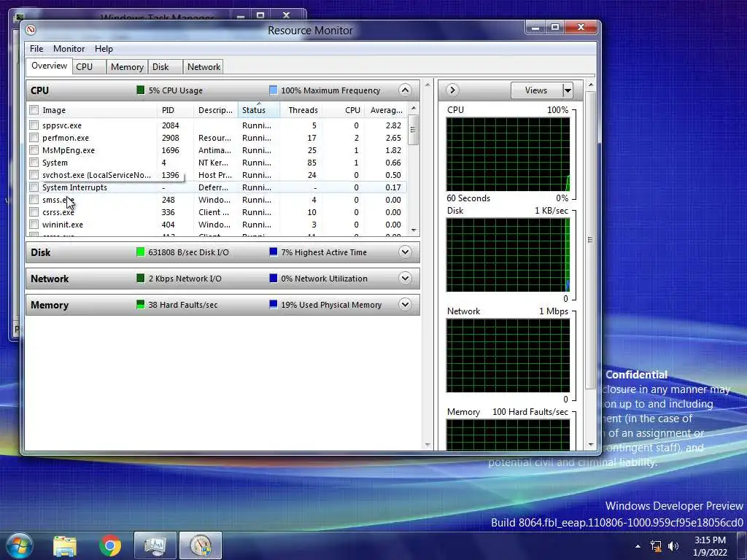The height and width of the screenshot is (560, 747).
Task: Click Network I/O green indicator
Action: pyautogui.click(x=140, y=278)
